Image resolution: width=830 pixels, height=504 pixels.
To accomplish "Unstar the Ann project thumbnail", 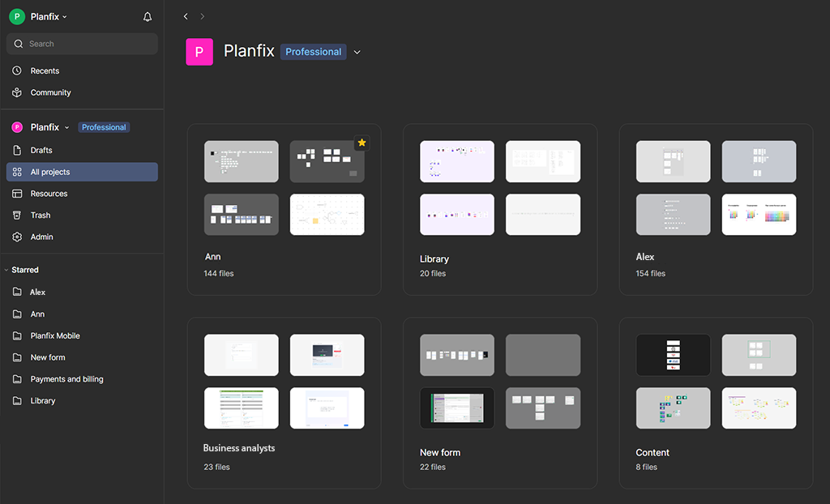I will click(x=362, y=143).
